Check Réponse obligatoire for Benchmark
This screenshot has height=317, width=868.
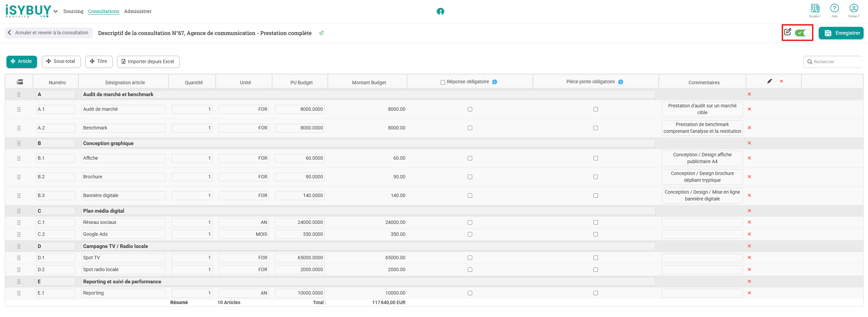click(470, 128)
